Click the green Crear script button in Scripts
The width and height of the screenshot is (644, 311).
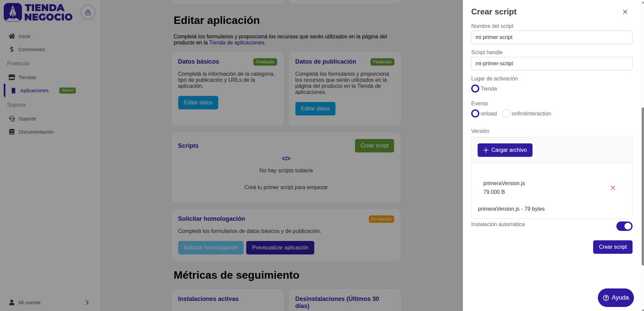[375, 146]
